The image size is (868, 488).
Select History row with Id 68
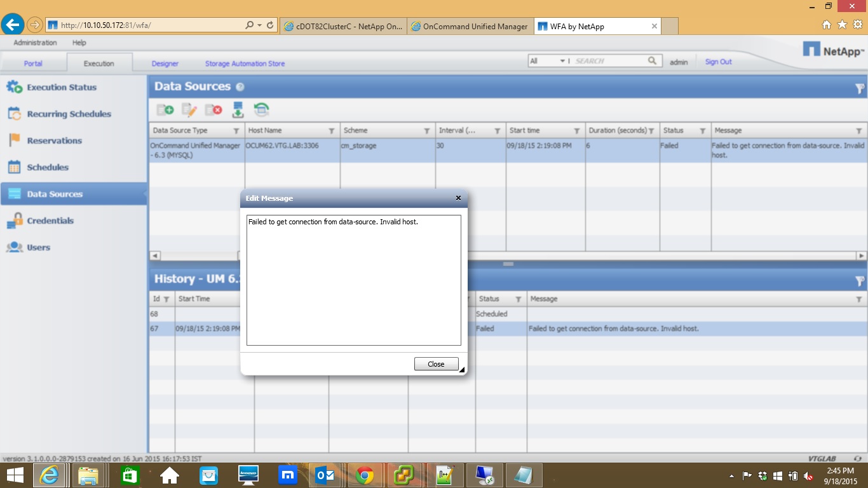[x=508, y=314]
